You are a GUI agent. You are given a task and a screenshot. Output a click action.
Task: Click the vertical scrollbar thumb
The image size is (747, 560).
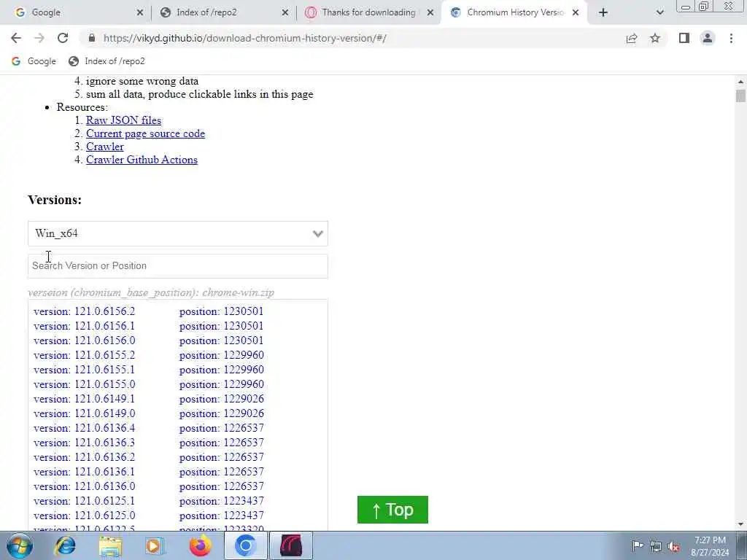coord(740,95)
